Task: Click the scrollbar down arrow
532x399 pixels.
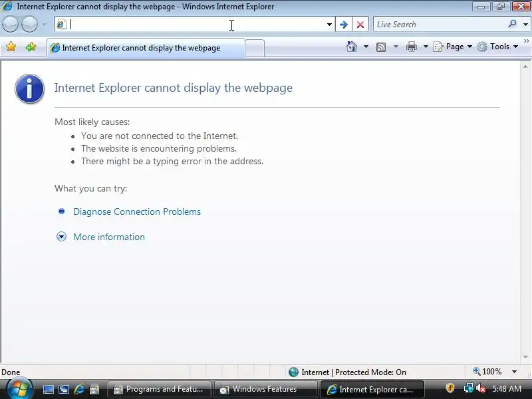Action: (x=525, y=357)
